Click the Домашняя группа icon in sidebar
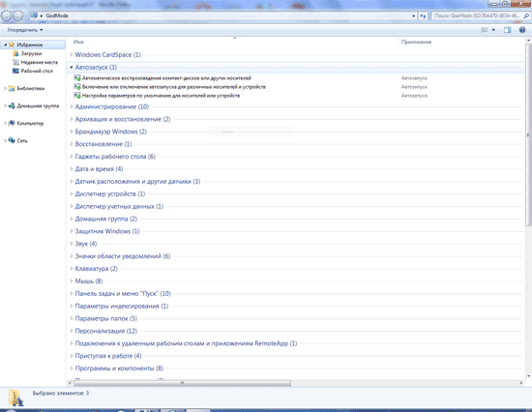Viewport: 532px width, 412px height. 12,105
